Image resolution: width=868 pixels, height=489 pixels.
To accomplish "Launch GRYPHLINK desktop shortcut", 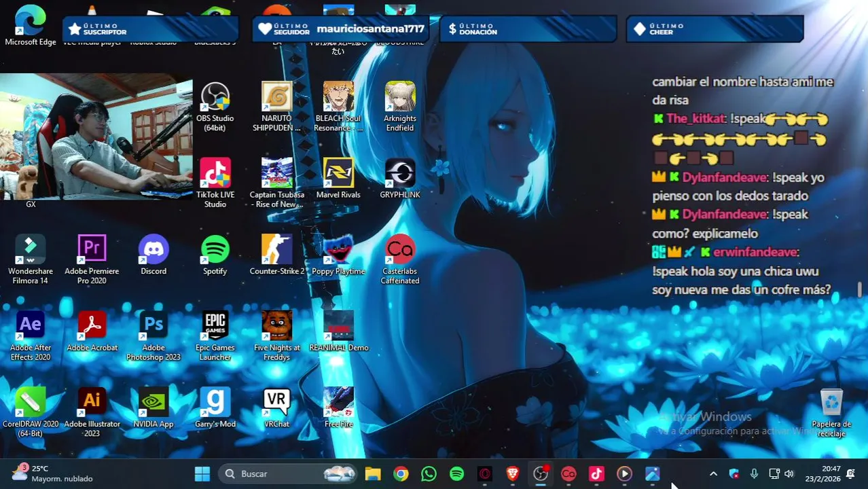I will click(x=399, y=179).
